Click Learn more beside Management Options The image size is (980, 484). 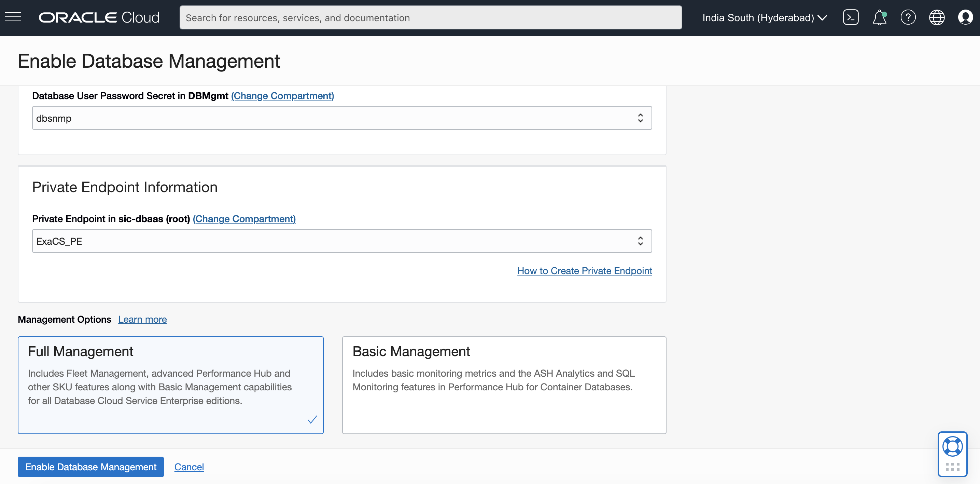coord(142,320)
